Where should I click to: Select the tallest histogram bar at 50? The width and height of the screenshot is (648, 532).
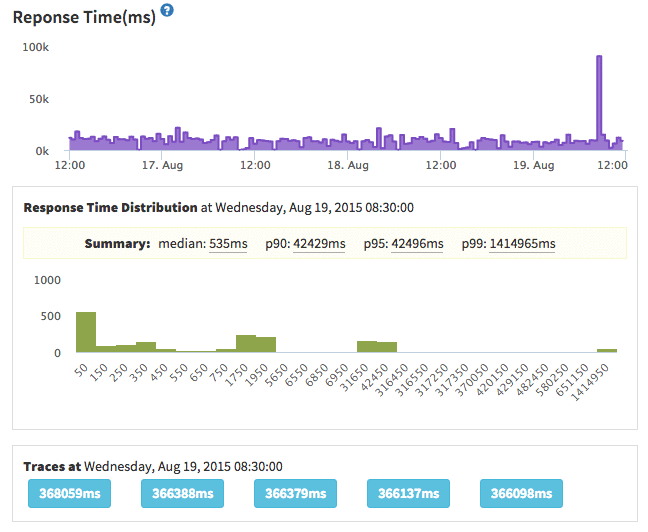(86, 332)
